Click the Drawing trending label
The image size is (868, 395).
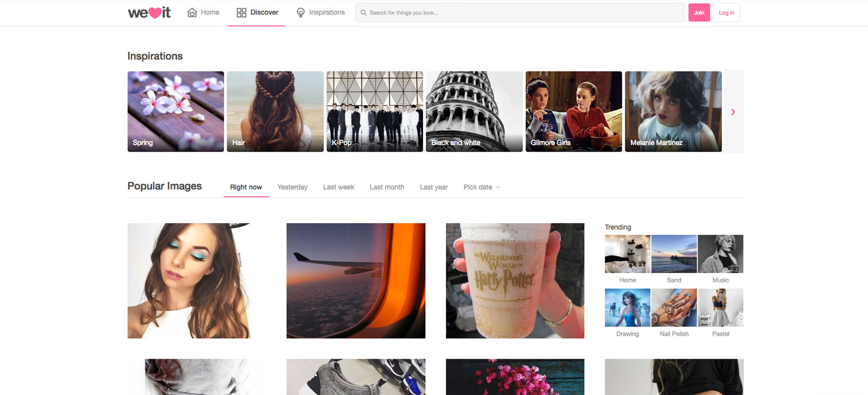(628, 334)
